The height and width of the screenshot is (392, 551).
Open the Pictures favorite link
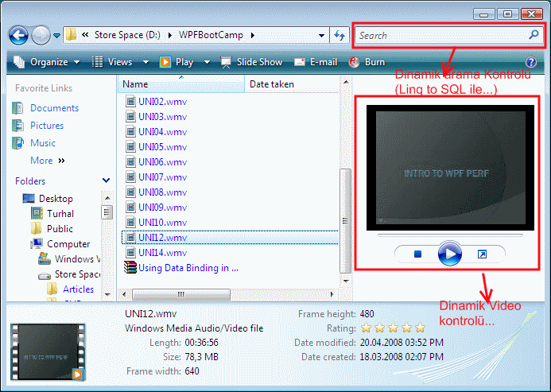coord(47,126)
